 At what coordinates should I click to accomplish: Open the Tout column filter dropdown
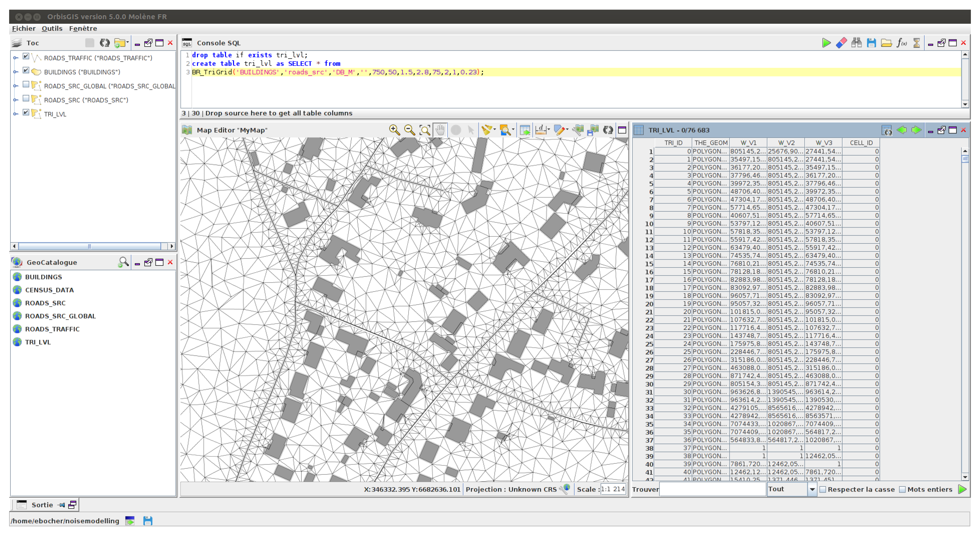coord(812,490)
